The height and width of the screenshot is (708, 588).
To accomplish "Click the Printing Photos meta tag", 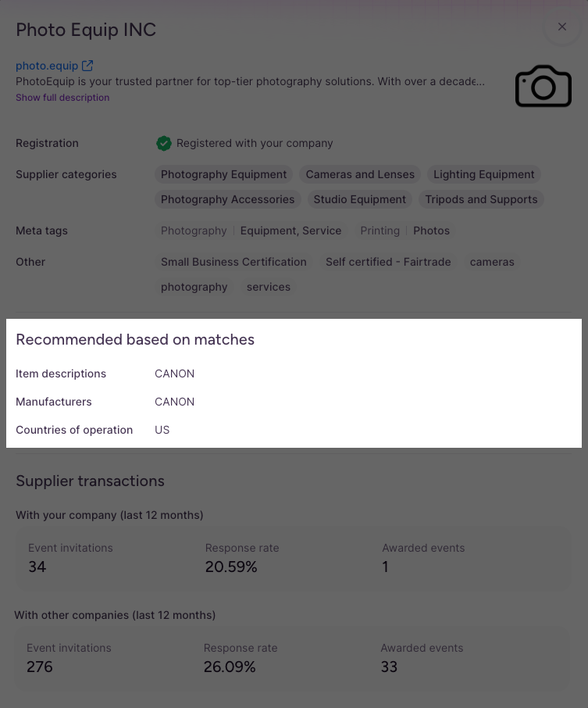I will pyautogui.click(x=404, y=231).
